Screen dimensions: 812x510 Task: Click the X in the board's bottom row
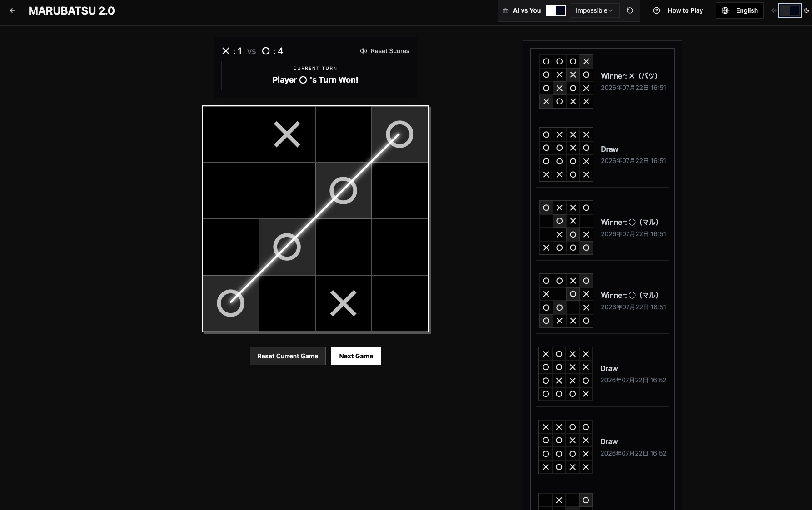coord(344,303)
